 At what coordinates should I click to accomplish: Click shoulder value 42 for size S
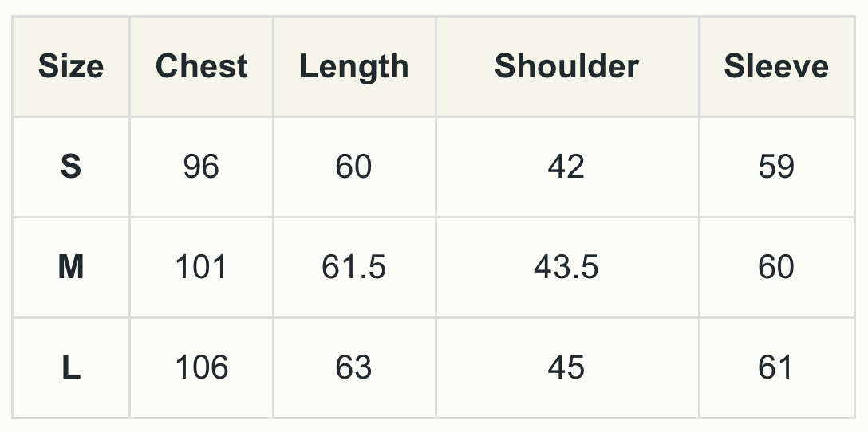click(566, 167)
